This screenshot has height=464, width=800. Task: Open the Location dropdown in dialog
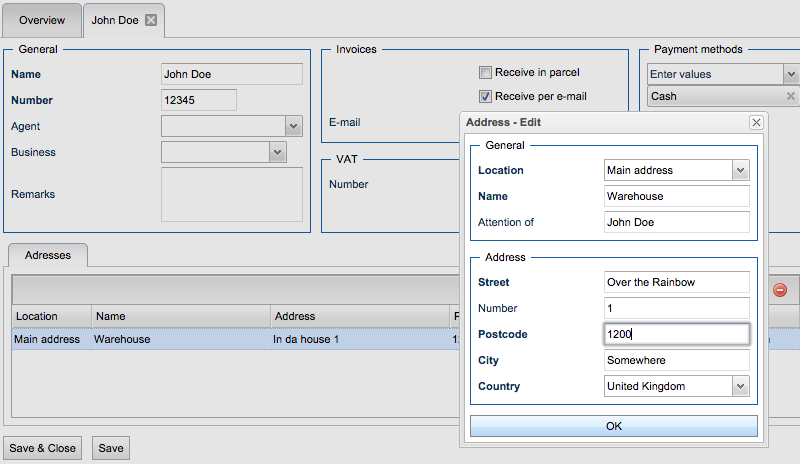pyautogui.click(x=740, y=171)
